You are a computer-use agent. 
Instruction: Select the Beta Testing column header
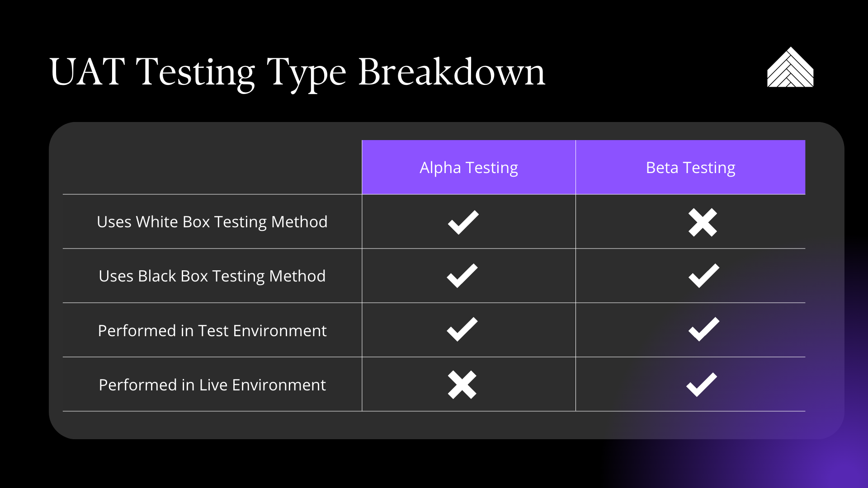coord(690,167)
